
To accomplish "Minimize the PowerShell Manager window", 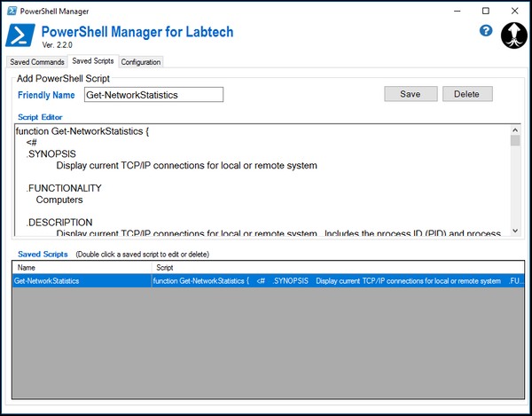I will (457, 11).
